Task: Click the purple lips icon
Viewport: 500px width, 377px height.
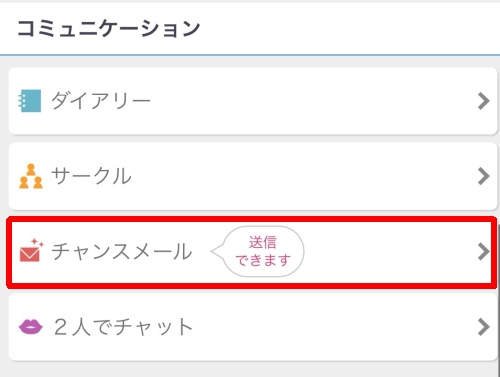Action: tap(30, 326)
